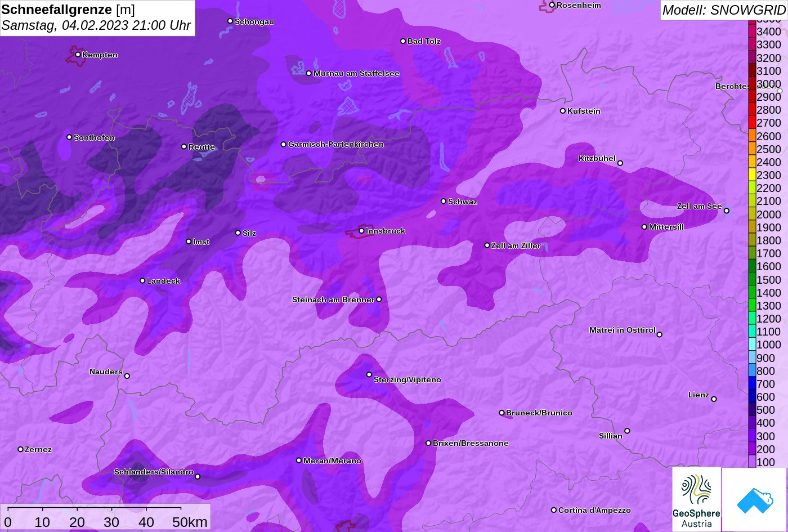Click the 100 m legend color swatch
Viewport: 788px width, 532px height.
pos(751,462)
